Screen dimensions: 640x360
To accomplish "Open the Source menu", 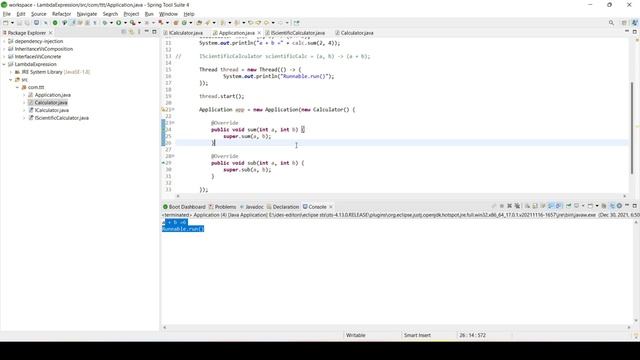I will (x=39, y=14).
